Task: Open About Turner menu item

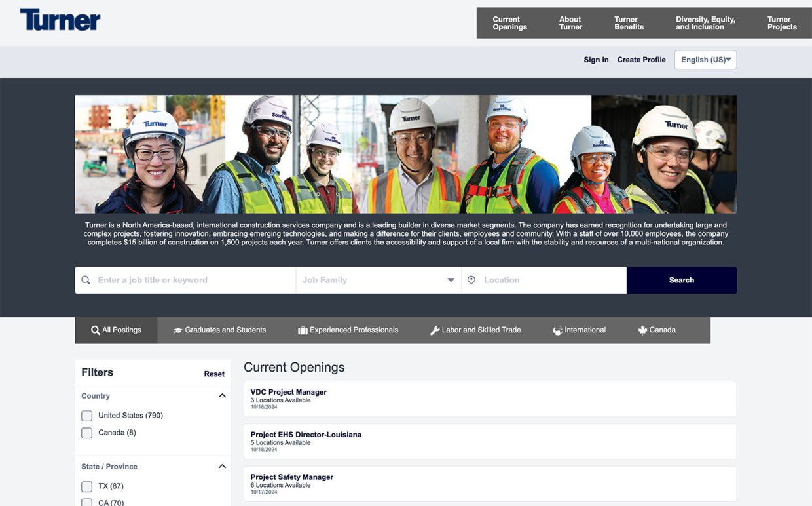Action: click(570, 23)
